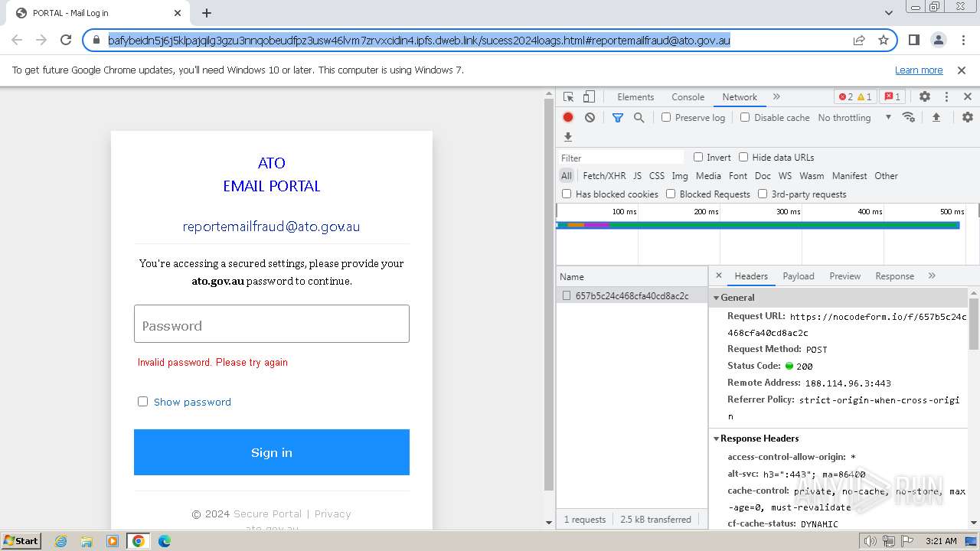
Task: Open the Learn more link
Action: (919, 70)
